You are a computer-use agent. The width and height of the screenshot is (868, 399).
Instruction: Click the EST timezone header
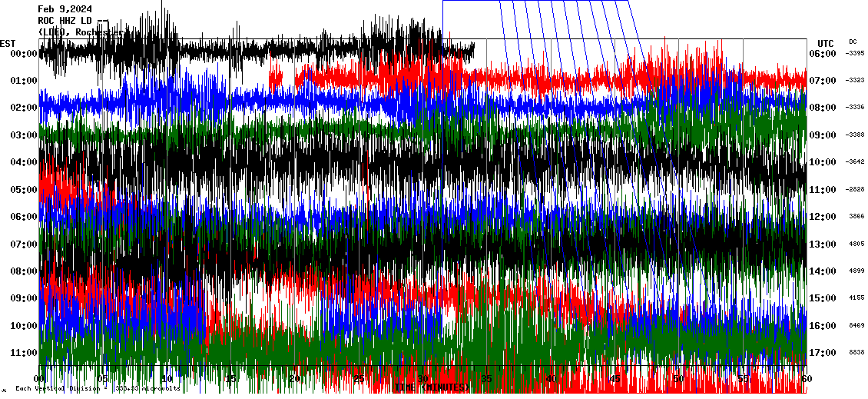[8, 43]
